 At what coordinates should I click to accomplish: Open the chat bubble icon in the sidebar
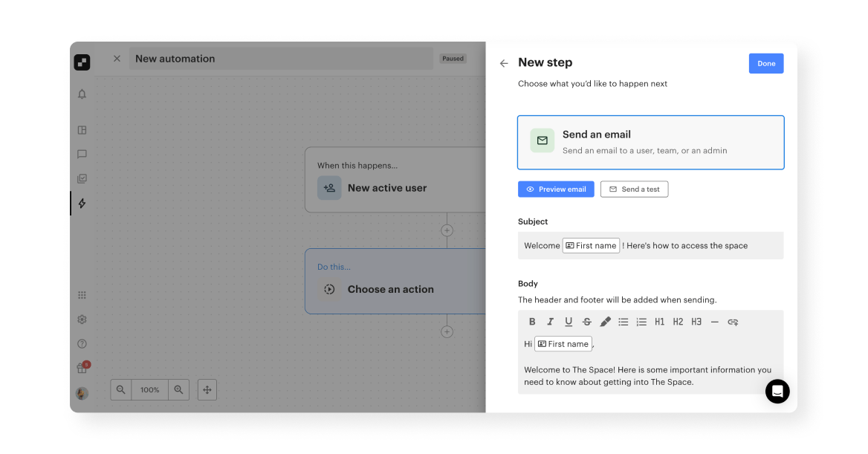click(82, 154)
